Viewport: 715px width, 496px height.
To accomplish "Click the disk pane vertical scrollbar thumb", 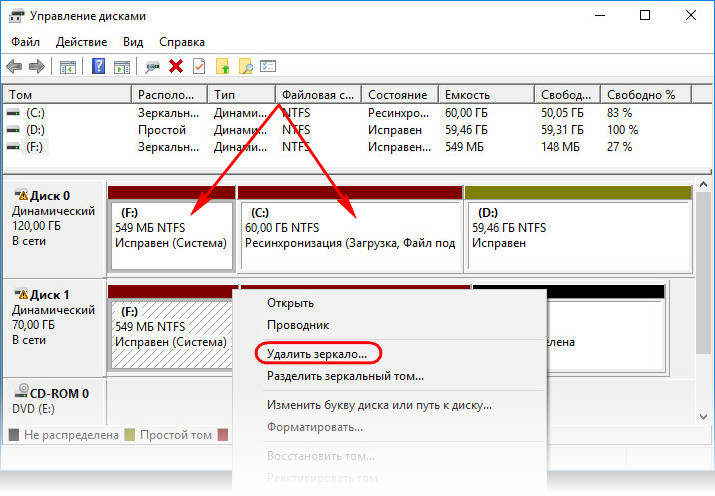I will tap(703, 272).
